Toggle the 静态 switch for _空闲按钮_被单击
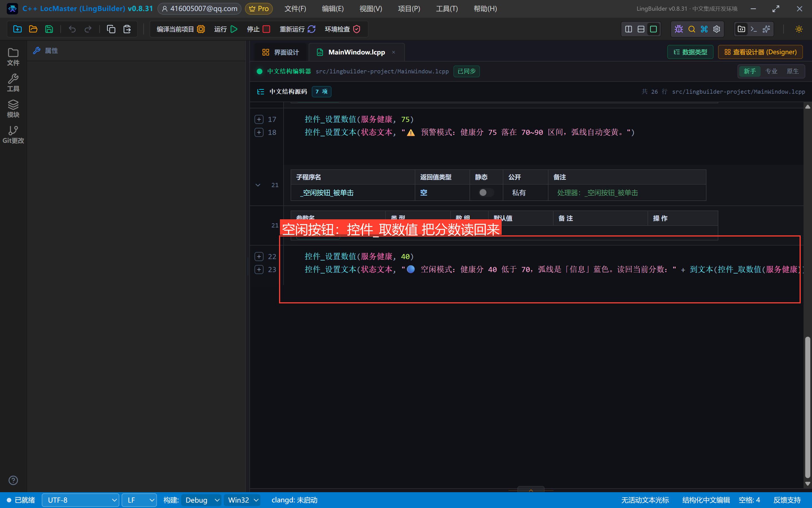Screen dimensions: 812x508 (486, 192)
